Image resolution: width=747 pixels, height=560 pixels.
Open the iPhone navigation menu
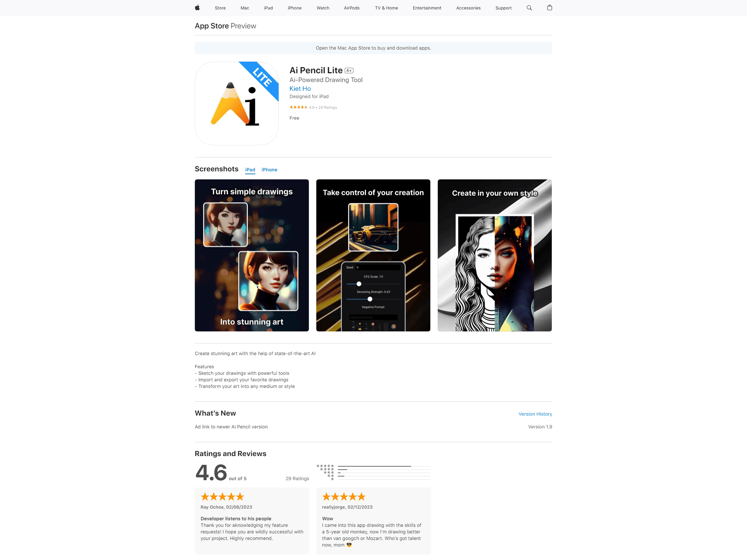click(295, 8)
